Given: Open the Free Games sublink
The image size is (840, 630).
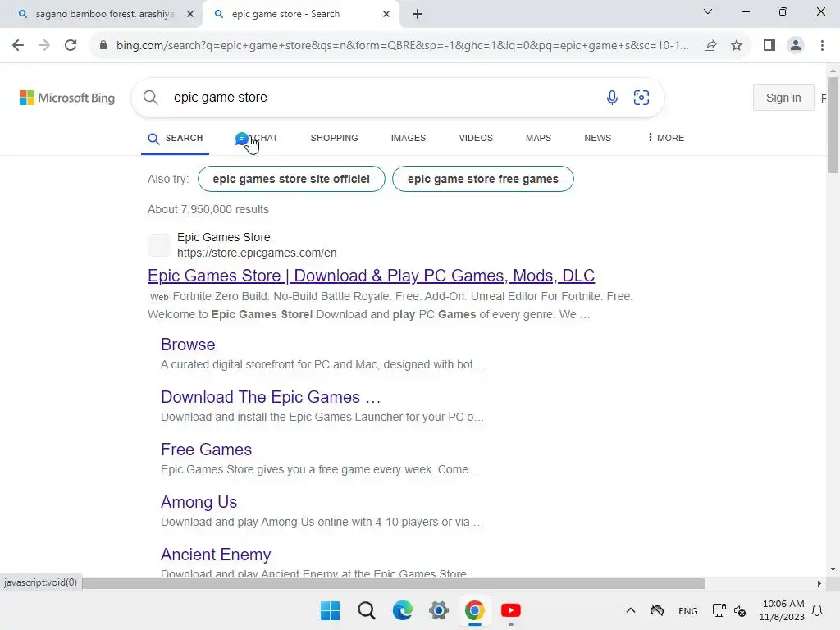Looking at the screenshot, I should (x=206, y=450).
